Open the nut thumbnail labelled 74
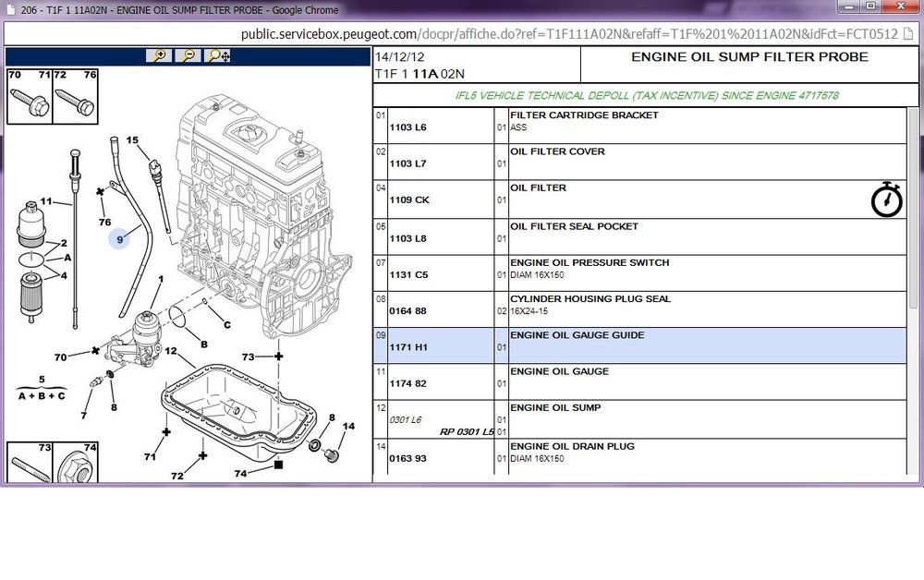Screen dimensions: 924x580 [x=76, y=463]
